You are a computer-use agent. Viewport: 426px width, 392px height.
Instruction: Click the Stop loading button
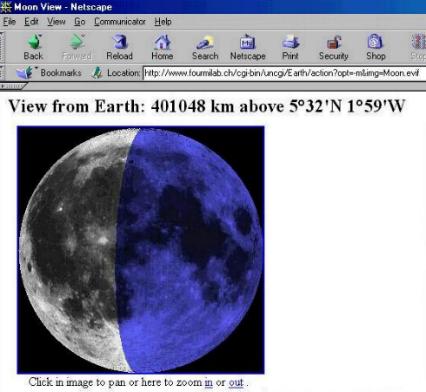[418, 47]
